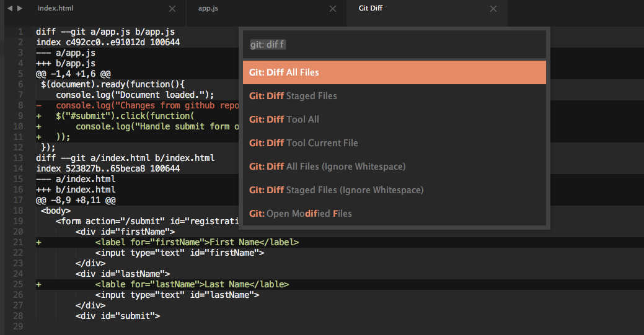This screenshot has height=335, width=644.
Task: Pick Git: Diff Tool Current File
Action: pos(394,143)
